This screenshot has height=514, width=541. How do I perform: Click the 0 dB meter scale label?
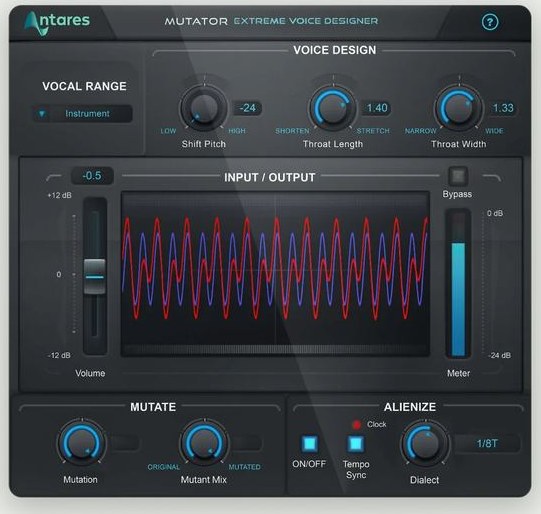coord(495,213)
